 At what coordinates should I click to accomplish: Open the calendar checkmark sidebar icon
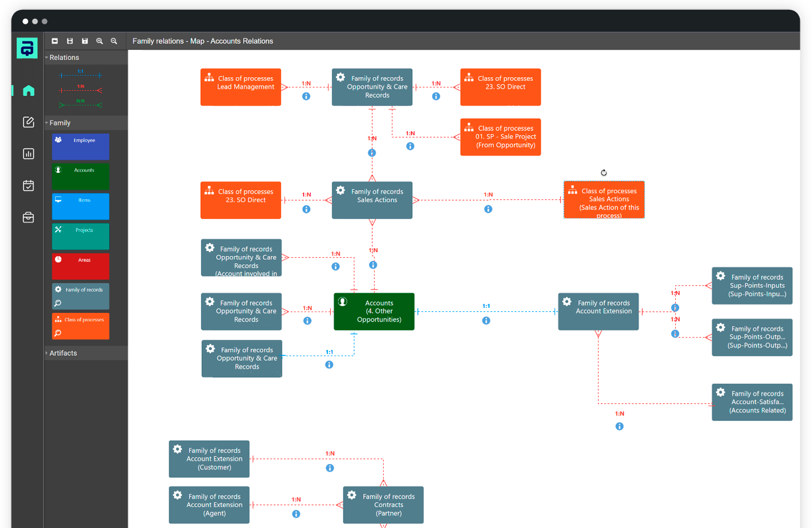28,185
